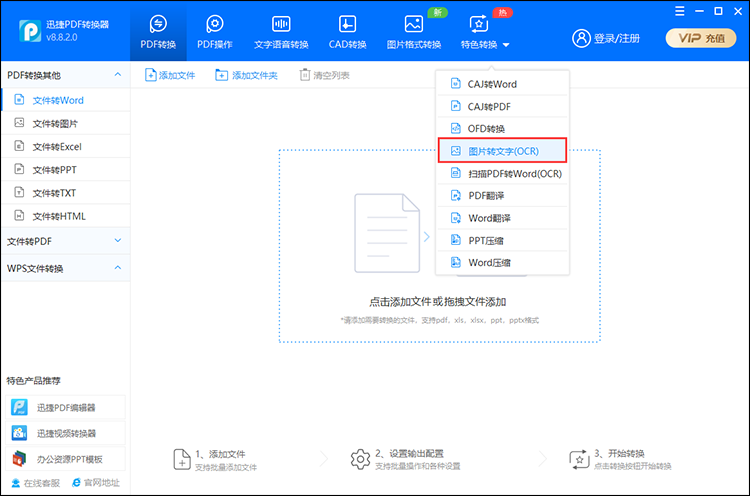Click the user avatar login icon
The height and width of the screenshot is (496, 750).
581,38
